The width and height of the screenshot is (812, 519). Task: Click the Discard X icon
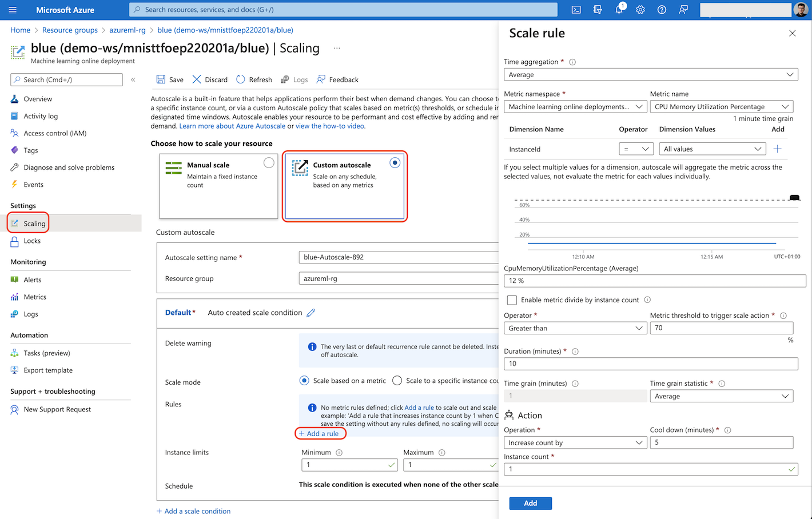point(197,79)
